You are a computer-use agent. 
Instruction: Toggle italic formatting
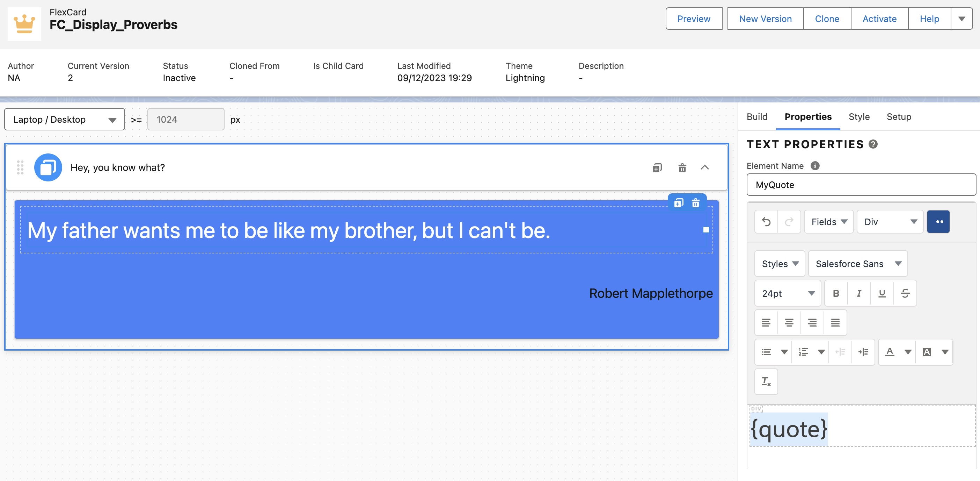coord(859,293)
